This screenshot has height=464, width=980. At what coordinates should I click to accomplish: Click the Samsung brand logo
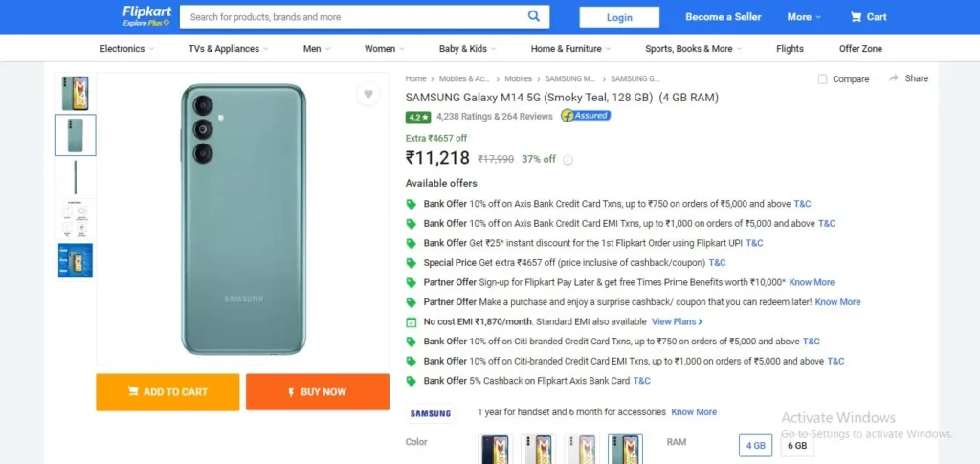click(x=431, y=413)
